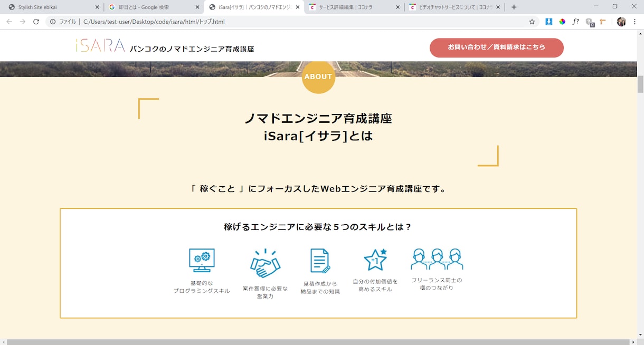The height and width of the screenshot is (345, 644).
Task: Click the handshake sales skill icon
Action: coord(265,263)
